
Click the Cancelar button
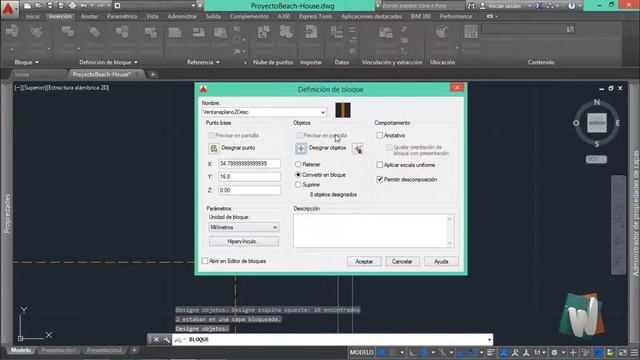402,261
